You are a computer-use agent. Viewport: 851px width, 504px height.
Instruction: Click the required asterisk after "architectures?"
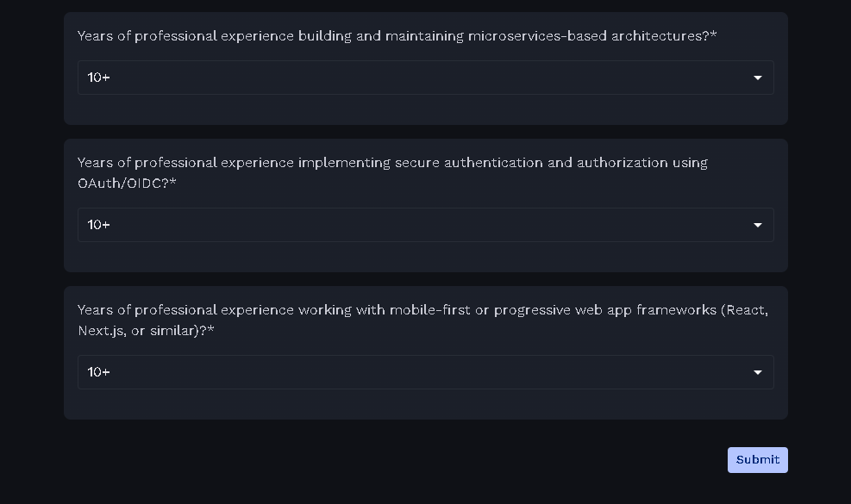coord(714,35)
